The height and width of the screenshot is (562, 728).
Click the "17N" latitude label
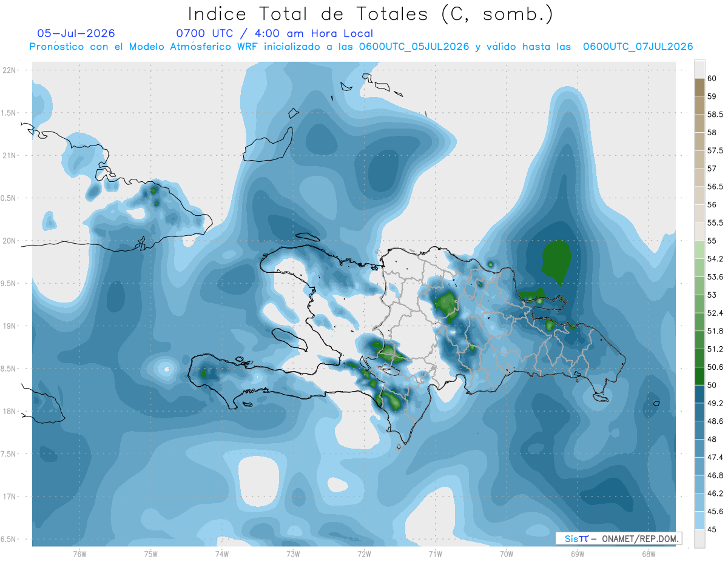(9, 497)
